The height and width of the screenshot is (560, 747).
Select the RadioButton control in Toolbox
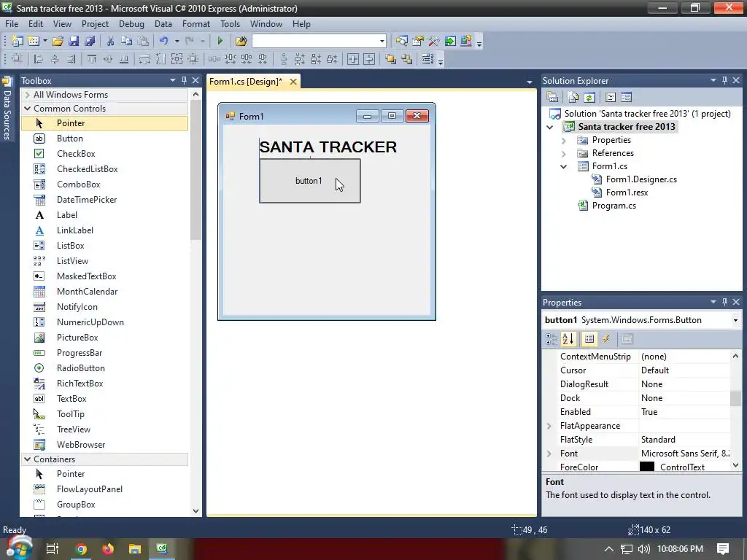click(81, 367)
